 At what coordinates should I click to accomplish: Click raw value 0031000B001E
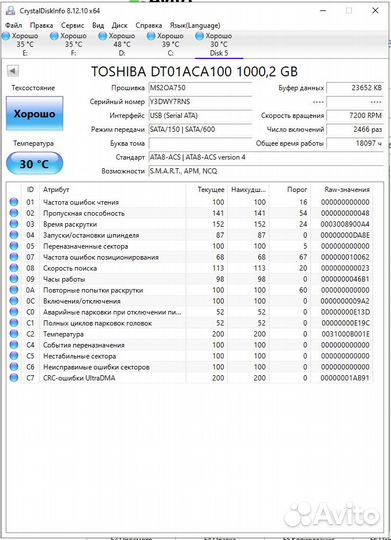click(346, 334)
